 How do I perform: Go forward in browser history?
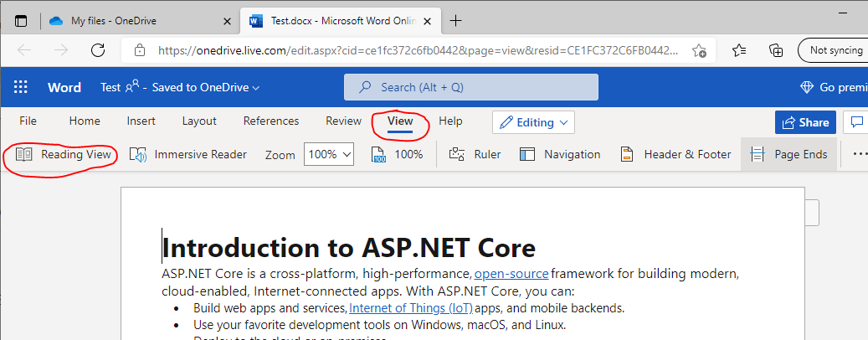coord(61,50)
